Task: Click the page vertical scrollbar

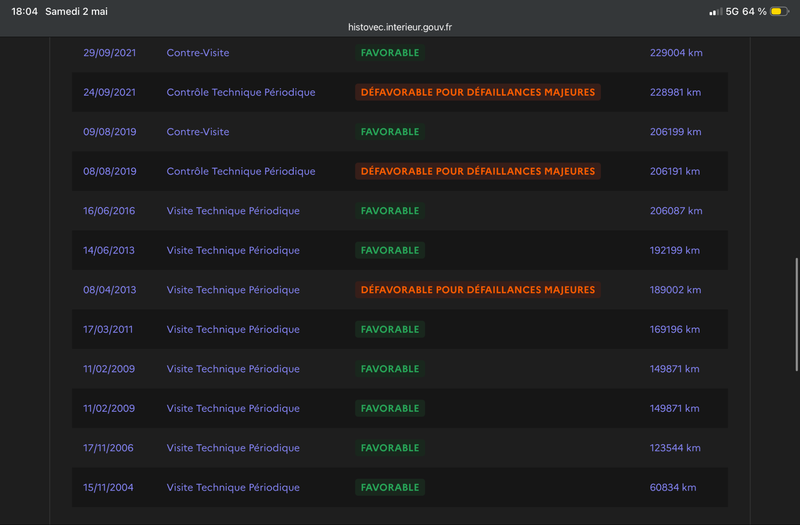Action: click(x=796, y=315)
